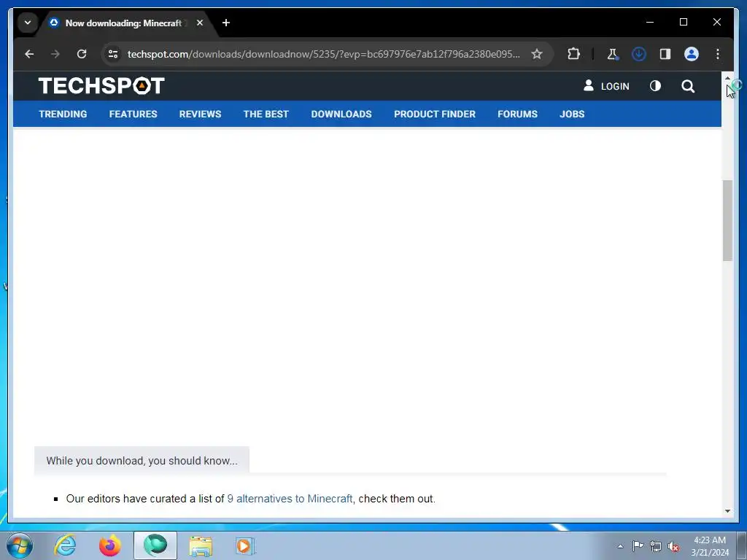Image resolution: width=747 pixels, height=560 pixels.
Task: Select the Now downloading: Minecraft tab
Action: [123, 23]
